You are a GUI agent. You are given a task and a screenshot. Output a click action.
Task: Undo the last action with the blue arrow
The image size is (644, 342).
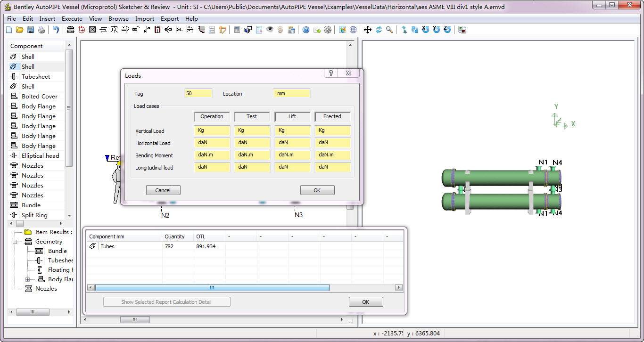pyautogui.click(x=56, y=30)
